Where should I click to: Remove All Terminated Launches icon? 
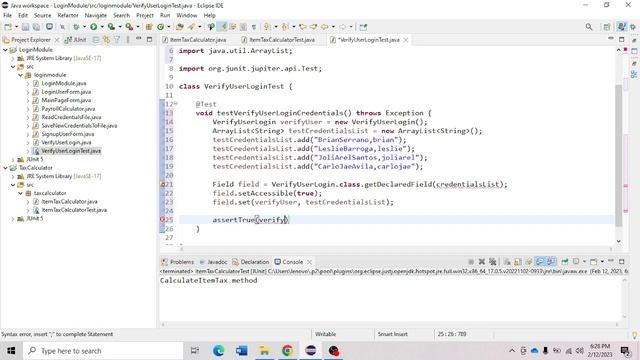coord(493,262)
